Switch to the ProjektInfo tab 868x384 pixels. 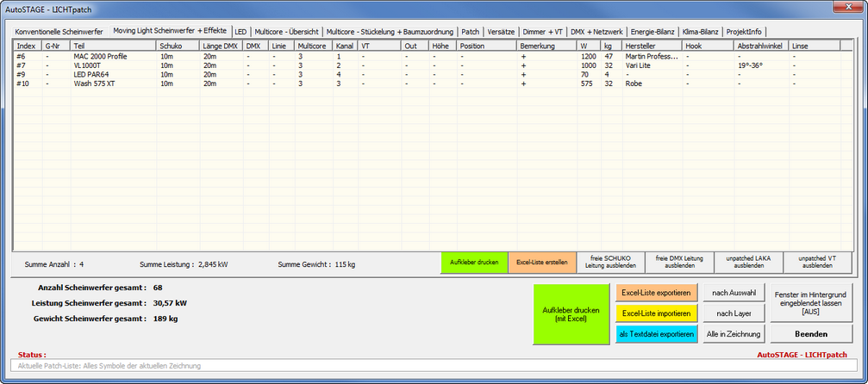pyautogui.click(x=745, y=32)
